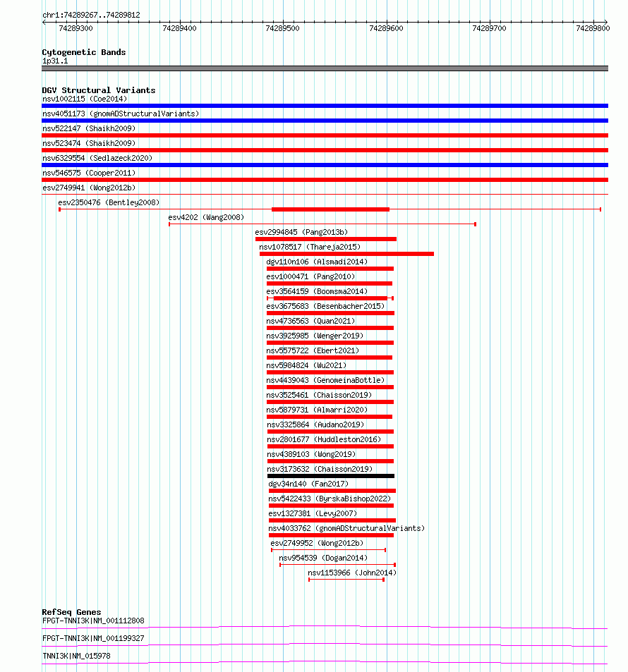Click nsv4389103 (Wong2019) label
The image size is (628, 672).
(x=311, y=454)
